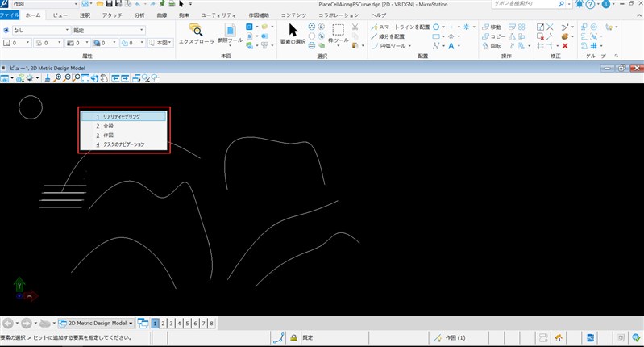Click the notification bell icon
Viewport: 644px width, 347px height.
(x=579, y=4)
